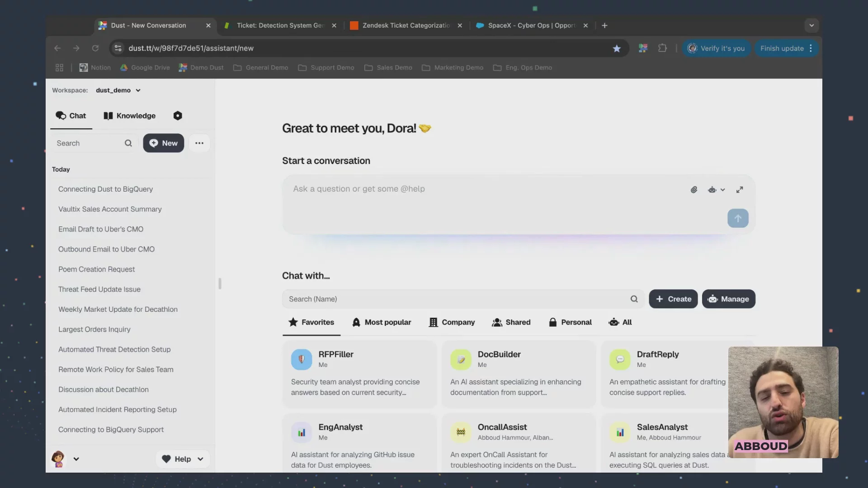Start a New conversation
Viewport: 868px width, 488px height.
(164, 143)
